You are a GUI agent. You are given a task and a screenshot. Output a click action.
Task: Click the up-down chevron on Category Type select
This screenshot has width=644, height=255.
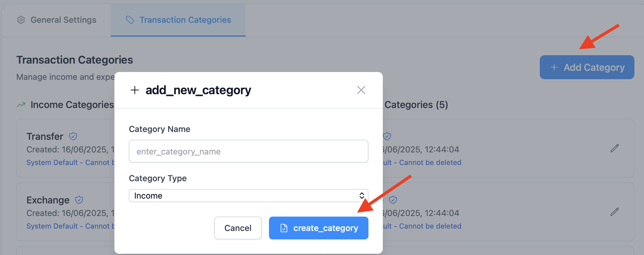(362, 196)
